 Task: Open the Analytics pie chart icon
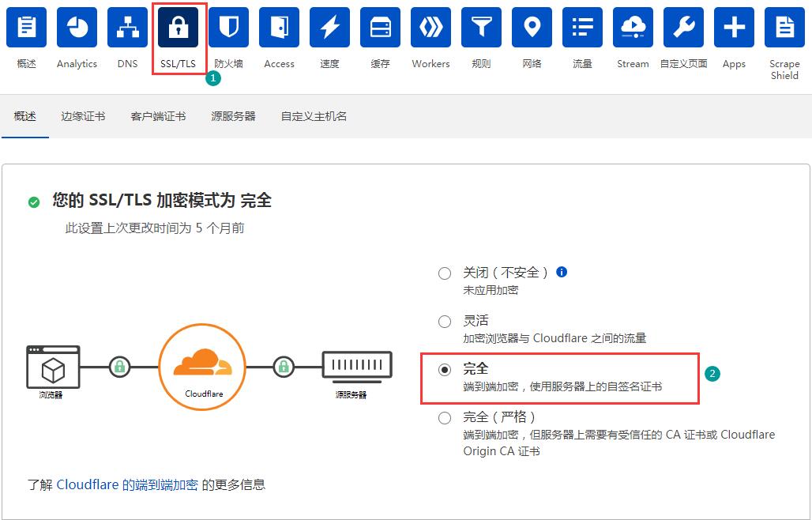point(77,27)
